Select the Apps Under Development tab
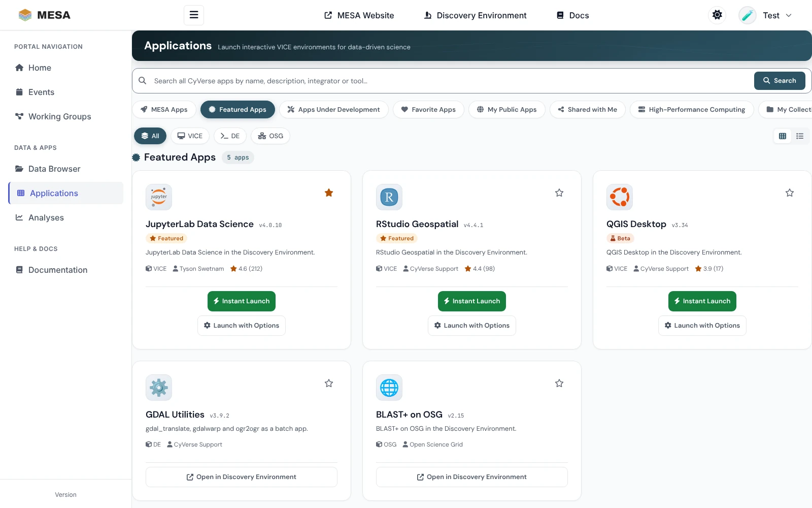 click(333, 110)
